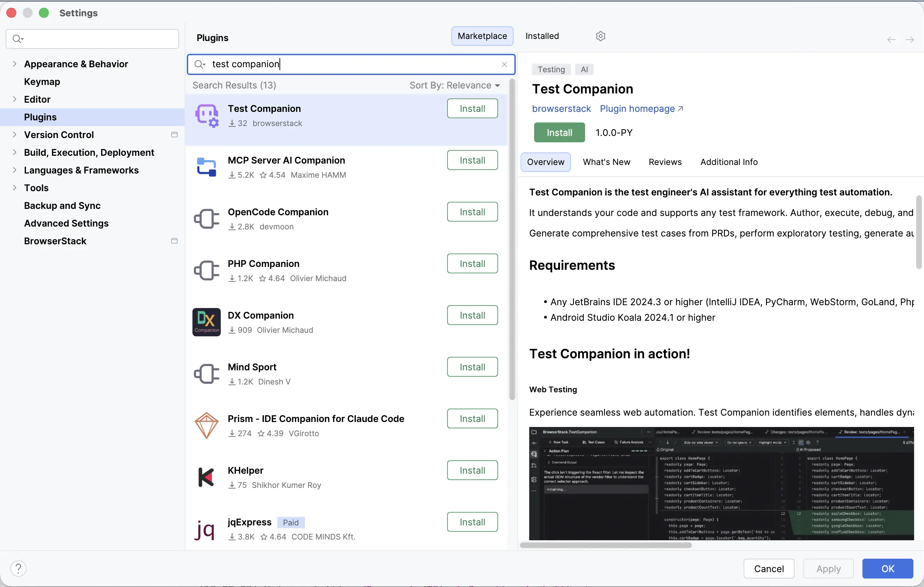The height and width of the screenshot is (587, 924).
Task: Expand Build, Execution, Deployment section
Action: (x=15, y=152)
